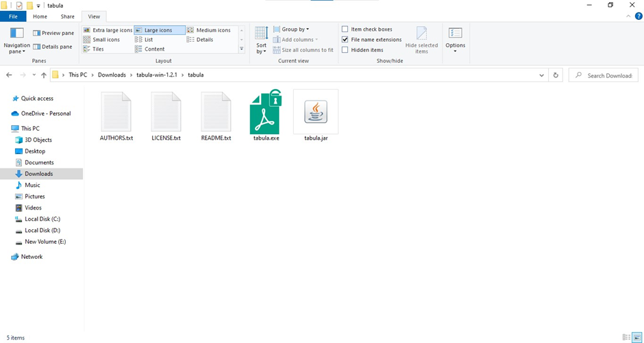
Task: Click the Search Downloads input field
Action: 604,75
